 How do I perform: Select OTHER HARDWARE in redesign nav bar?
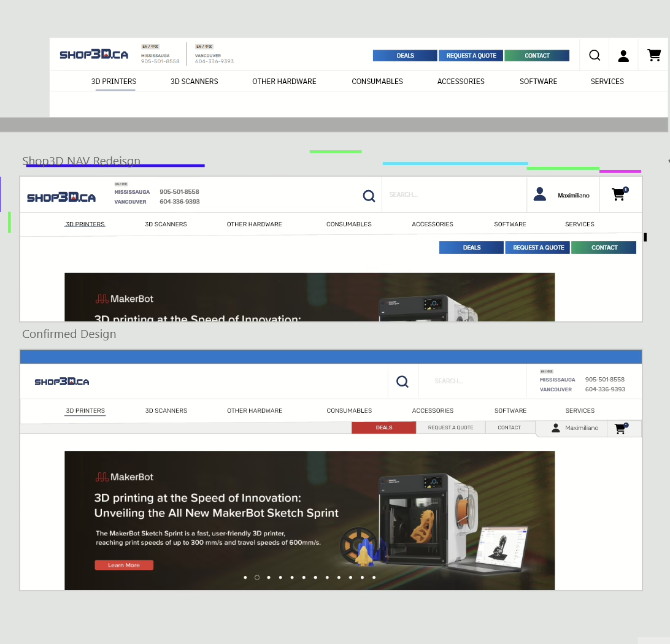(x=254, y=224)
